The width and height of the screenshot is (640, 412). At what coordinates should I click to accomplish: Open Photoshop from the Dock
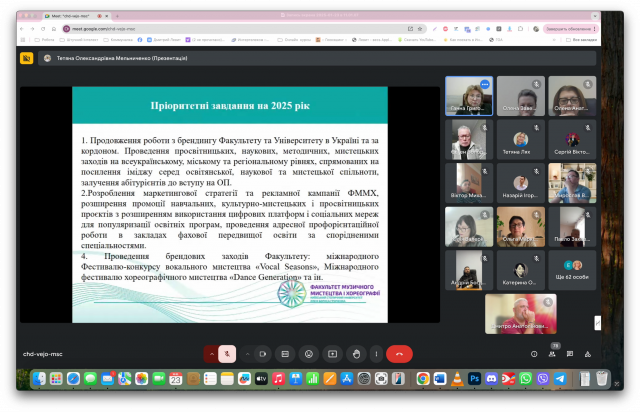[x=475, y=379]
